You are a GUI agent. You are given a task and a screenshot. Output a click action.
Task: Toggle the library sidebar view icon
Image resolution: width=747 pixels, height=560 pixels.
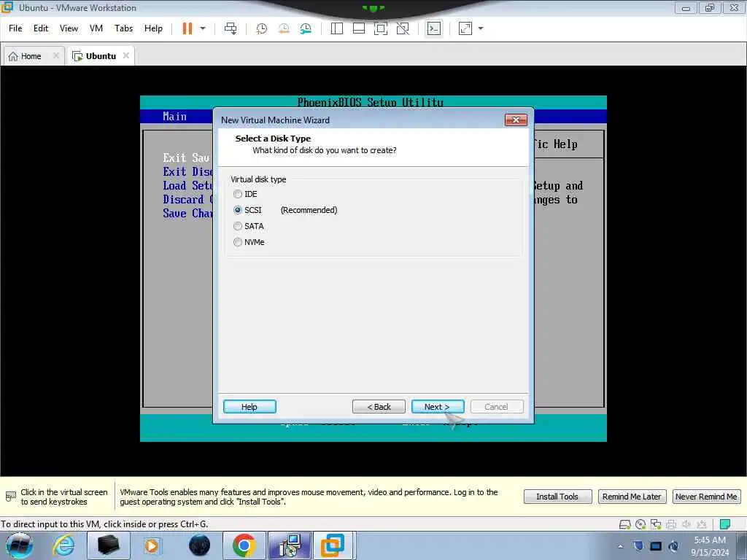337,28
